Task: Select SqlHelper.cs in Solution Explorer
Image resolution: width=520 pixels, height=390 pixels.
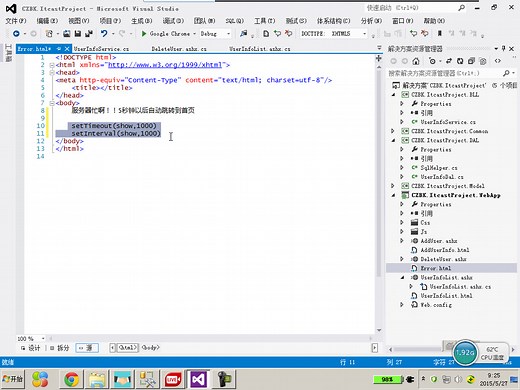Action: pyautogui.click(x=439, y=168)
